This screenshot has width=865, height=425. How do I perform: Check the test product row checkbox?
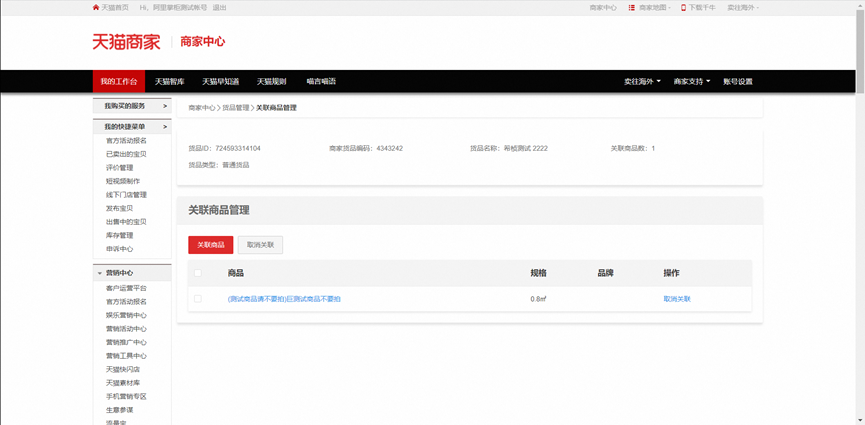198,299
